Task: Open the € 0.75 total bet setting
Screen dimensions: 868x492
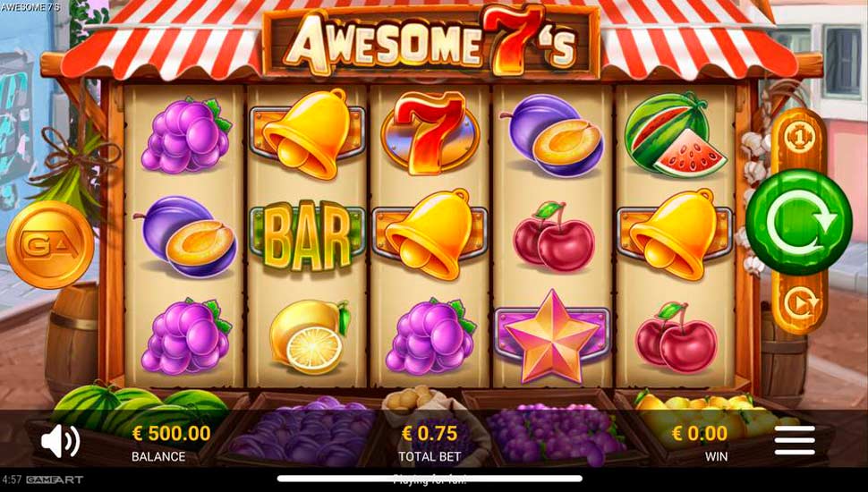Action: 429,442
